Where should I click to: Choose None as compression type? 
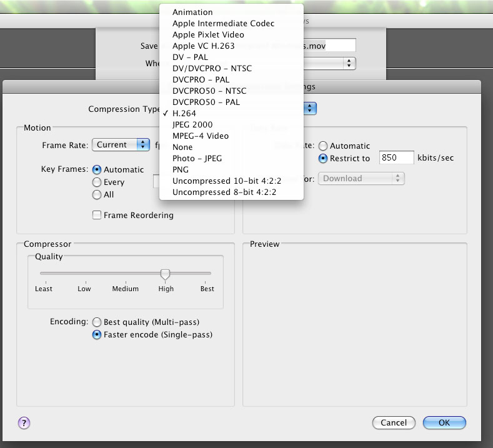point(231,147)
